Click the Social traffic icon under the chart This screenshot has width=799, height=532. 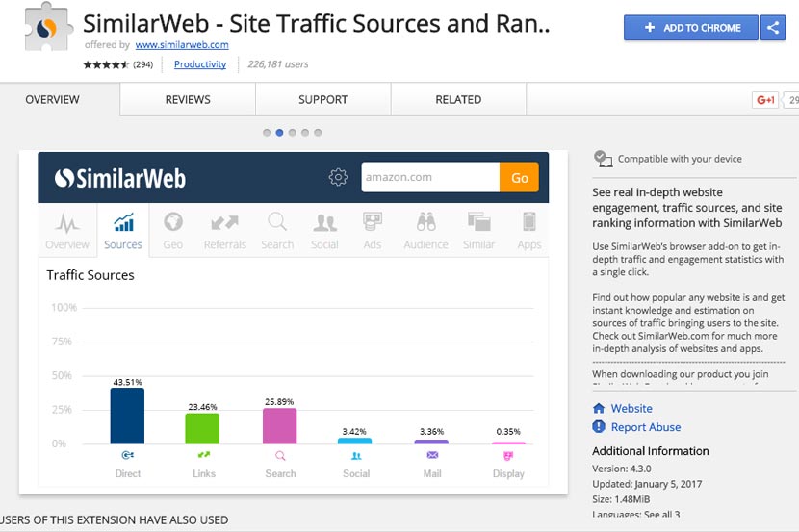tap(356, 456)
